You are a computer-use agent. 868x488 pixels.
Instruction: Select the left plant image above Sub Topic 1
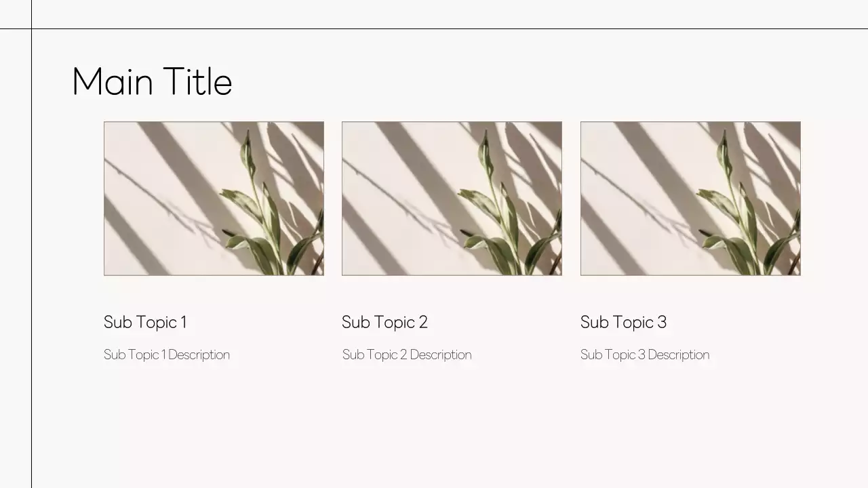point(214,199)
